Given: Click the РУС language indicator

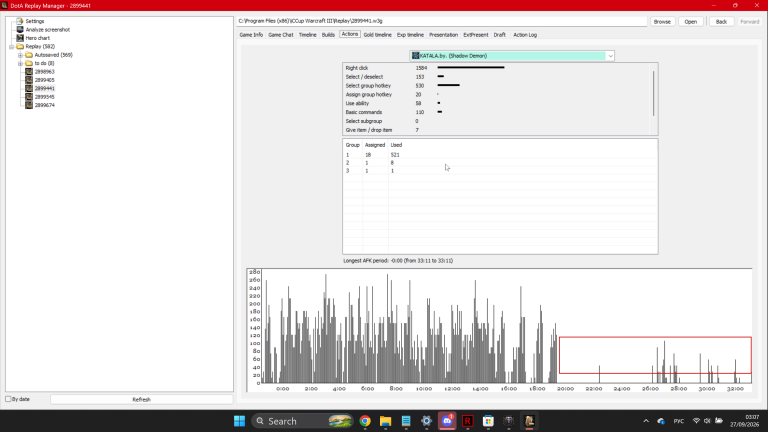Looking at the screenshot, I should (678, 421).
